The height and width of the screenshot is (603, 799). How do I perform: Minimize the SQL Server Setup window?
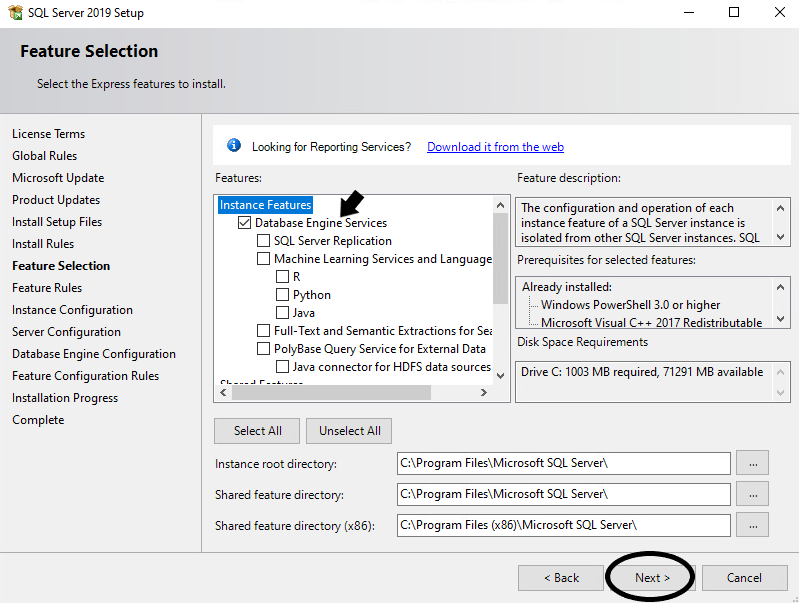click(689, 12)
